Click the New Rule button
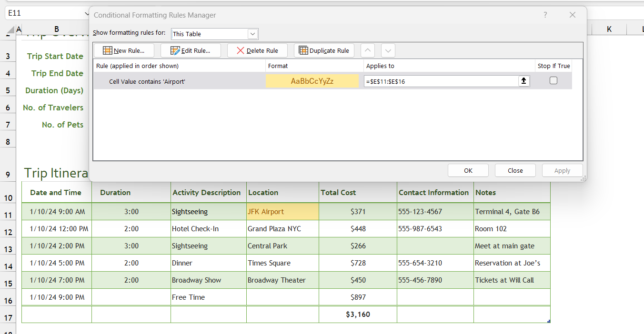Image resolution: width=644 pixels, height=334 pixels. coord(124,50)
